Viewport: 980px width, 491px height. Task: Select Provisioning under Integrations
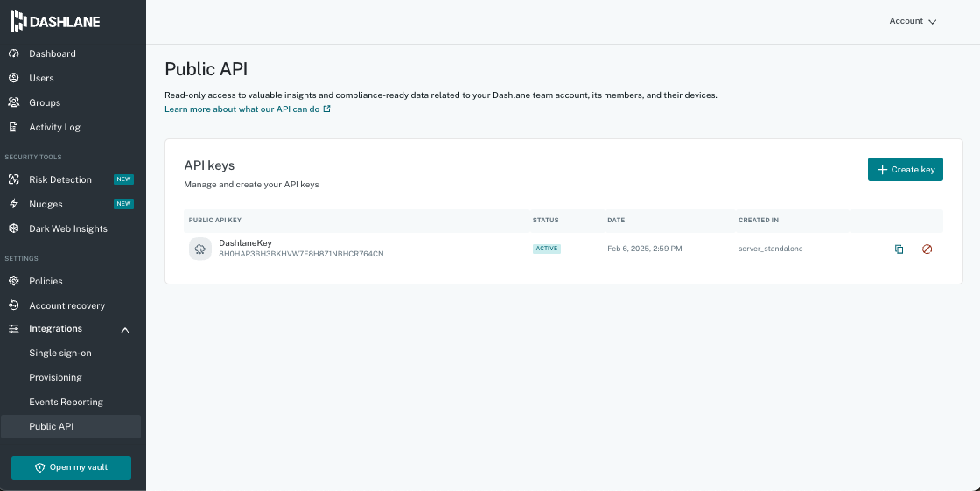point(55,377)
